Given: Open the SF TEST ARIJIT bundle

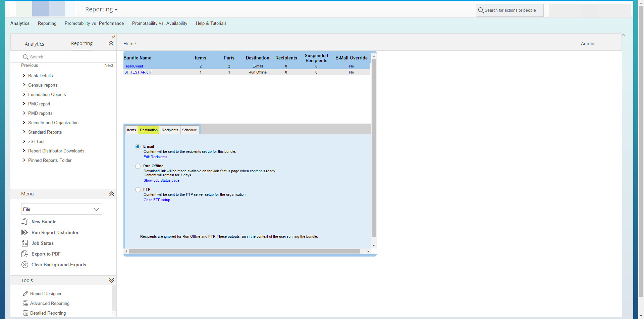Looking at the screenshot, I should point(138,72).
